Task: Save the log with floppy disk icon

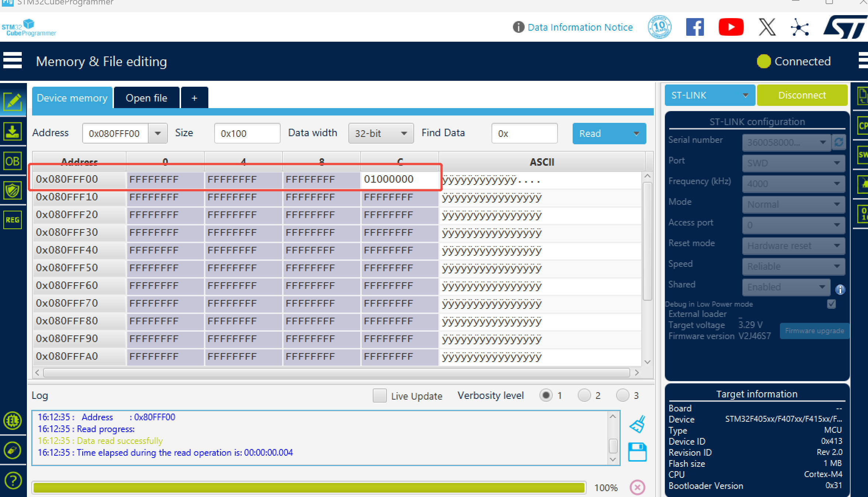Action: (637, 452)
